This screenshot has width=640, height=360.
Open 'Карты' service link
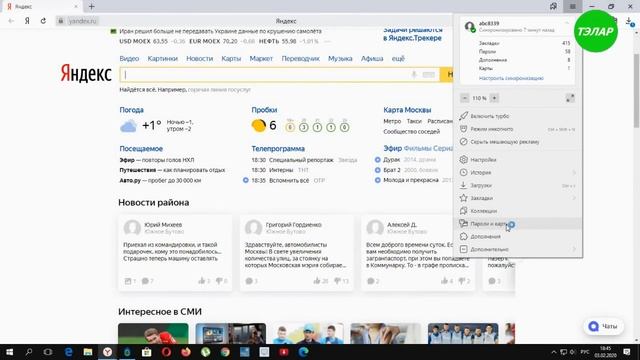[x=231, y=58]
